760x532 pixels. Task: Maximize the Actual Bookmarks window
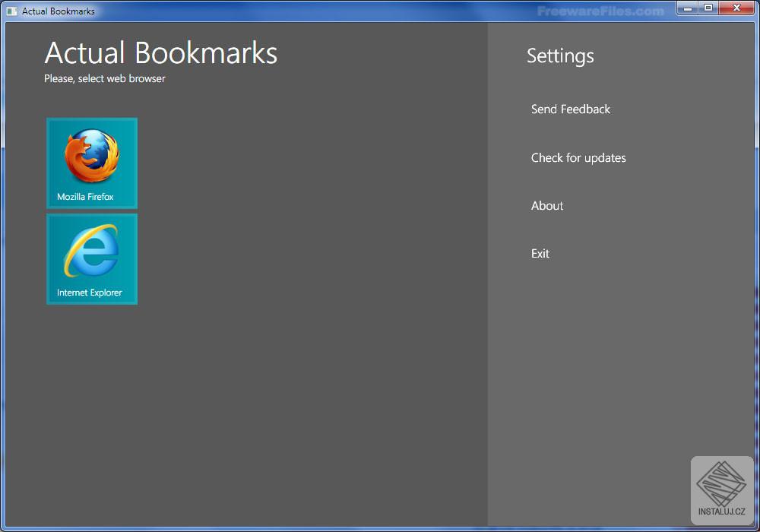pos(708,8)
